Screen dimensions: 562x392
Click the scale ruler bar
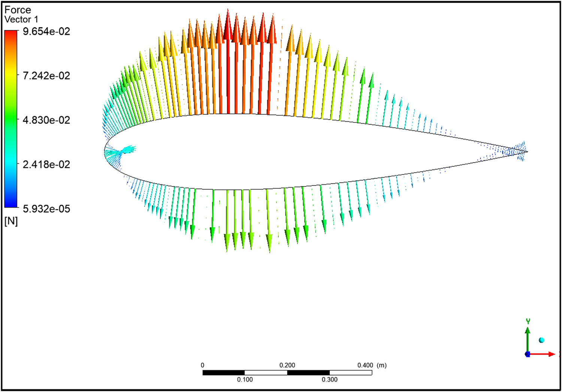coord(287,373)
